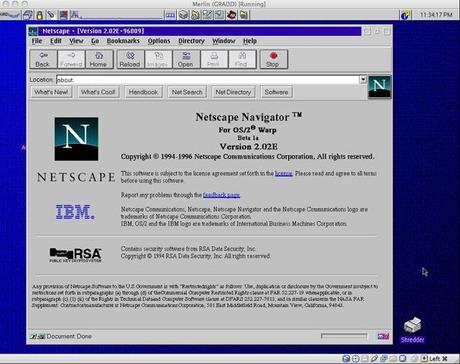
Task: Open the mail envelope icon in Netscape status bar
Action: [383, 336]
